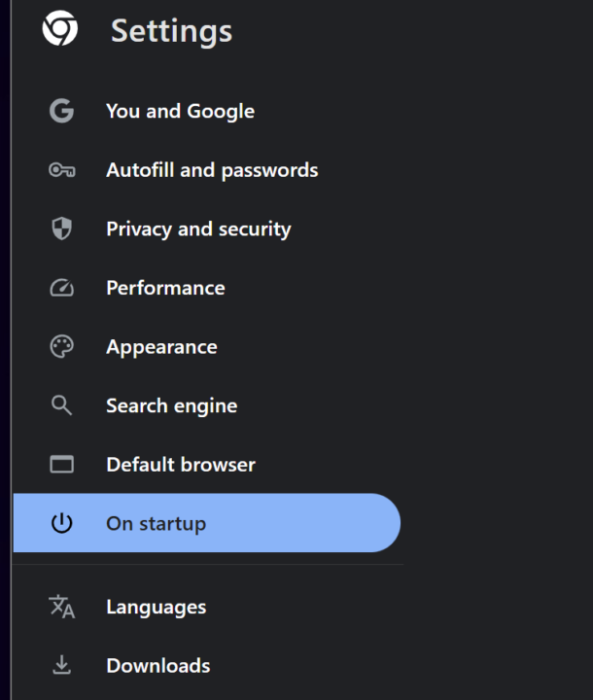
Task: Click the Chrome logo icon
Action: 59,29
